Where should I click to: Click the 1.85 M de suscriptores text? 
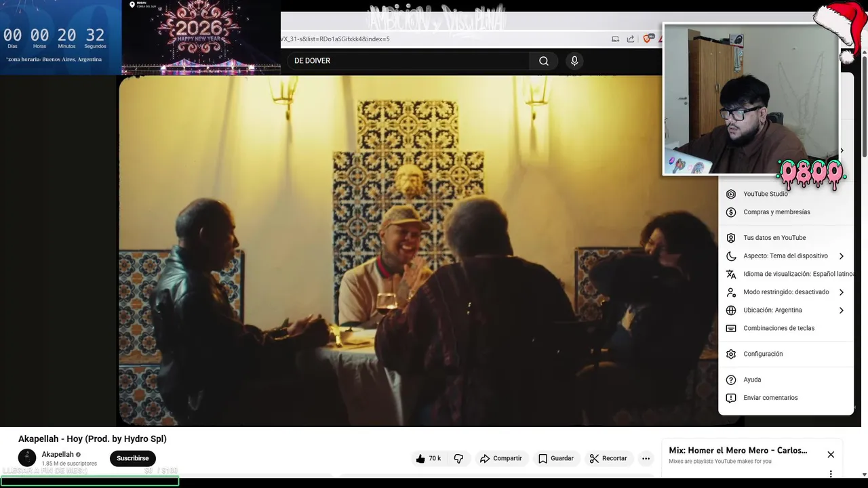(69, 464)
